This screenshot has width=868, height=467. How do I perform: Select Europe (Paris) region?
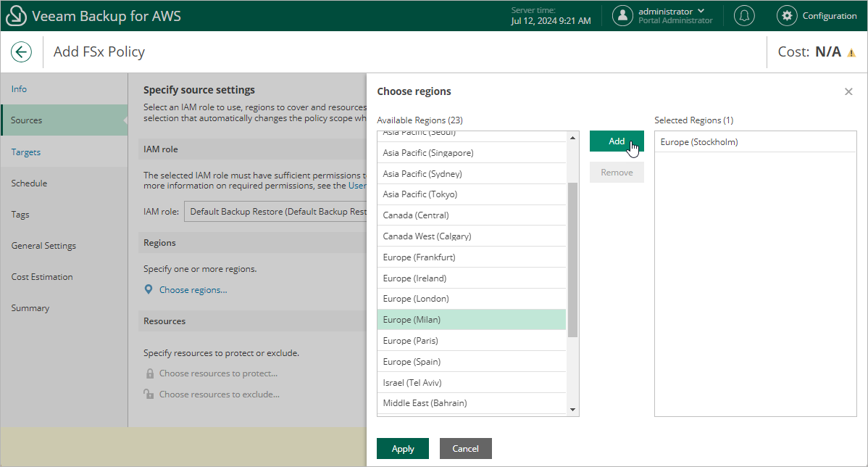pos(472,341)
